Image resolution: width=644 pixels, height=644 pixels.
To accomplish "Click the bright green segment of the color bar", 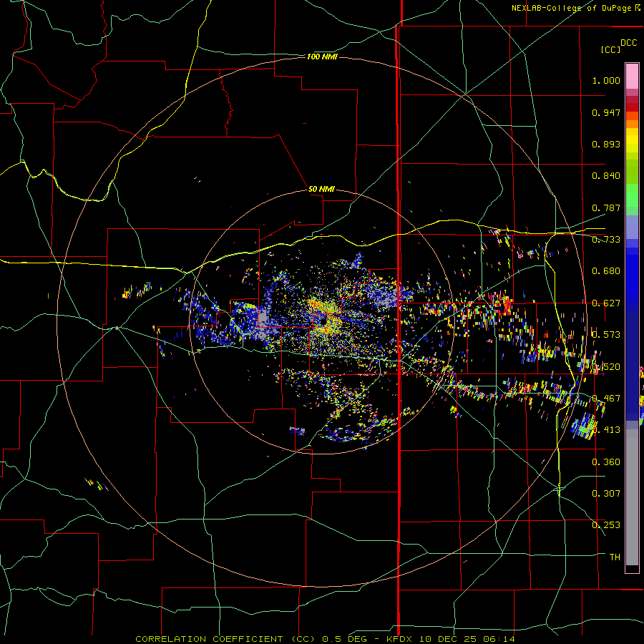I will click(632, 195).
